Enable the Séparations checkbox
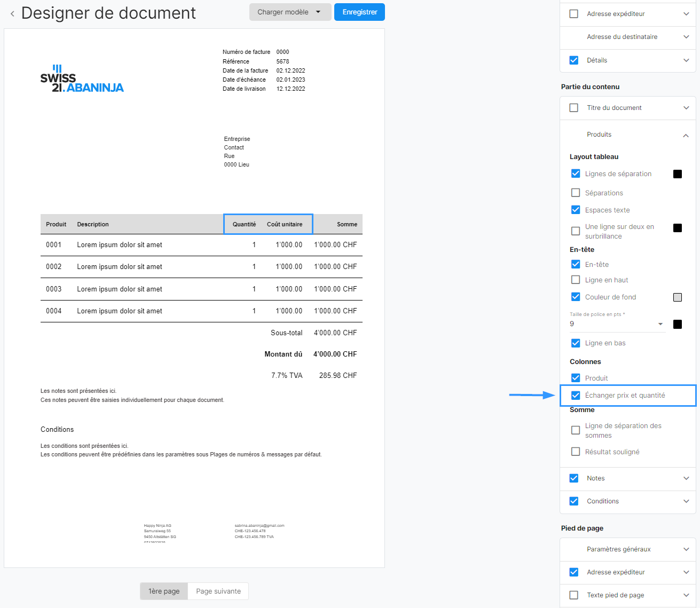700x608 pixels. click(576, 193)
